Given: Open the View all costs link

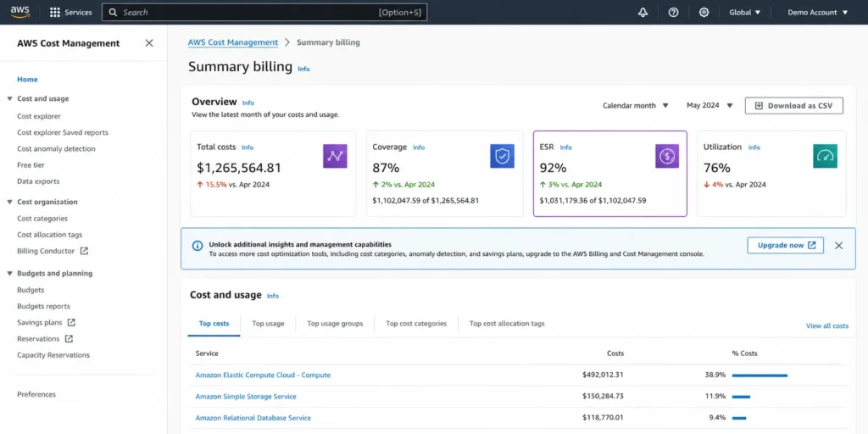Looking at the screenshot, I should point(827,326).
